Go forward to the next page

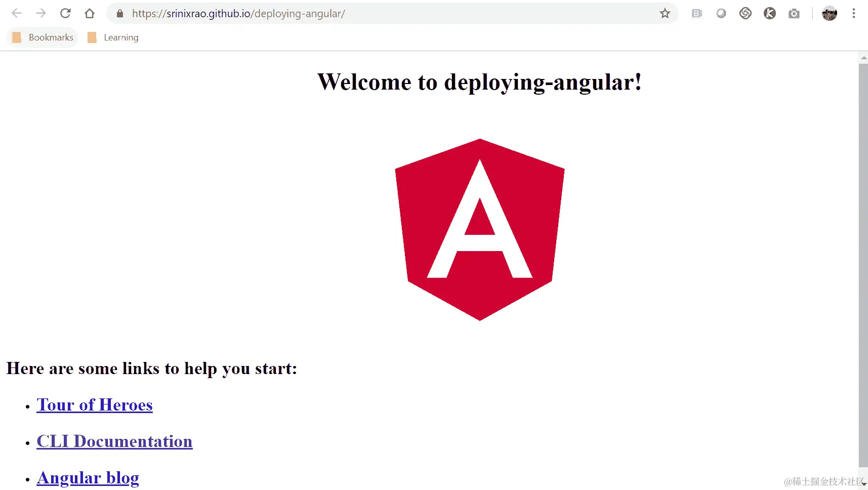coord(41,14)
